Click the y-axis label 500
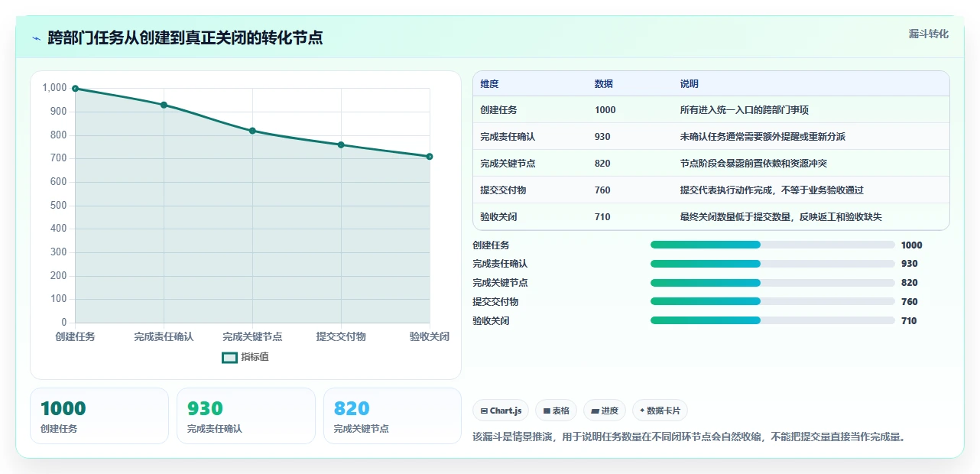This screenshot has height=474, width=980. 59,205
